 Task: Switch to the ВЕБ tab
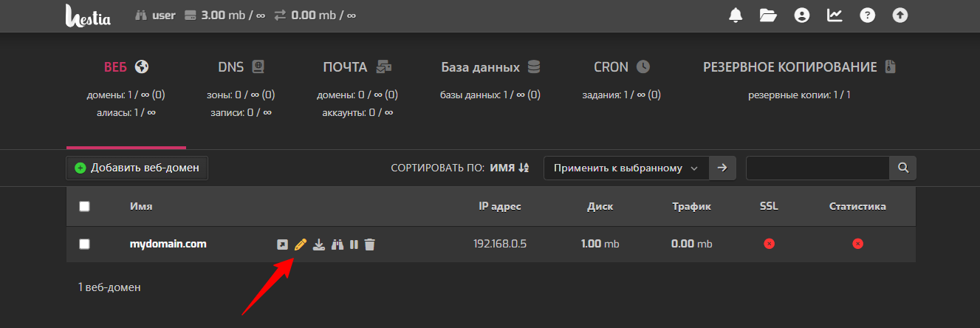pyautogui.click(x=126, y=67)
